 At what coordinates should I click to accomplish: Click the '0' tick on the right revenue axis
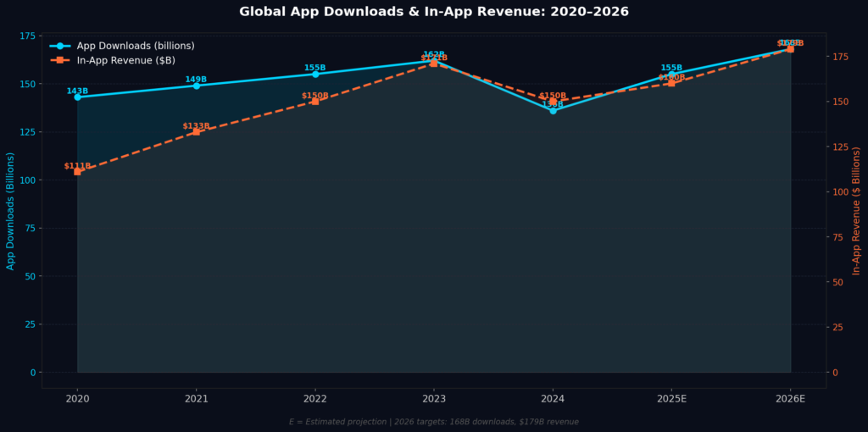click(x=835, y=372)
